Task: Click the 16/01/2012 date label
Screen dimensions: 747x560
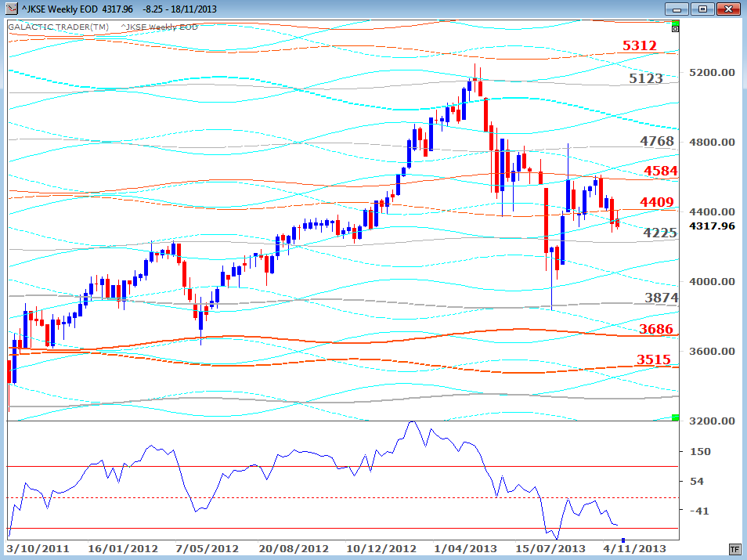Action: 123,548
